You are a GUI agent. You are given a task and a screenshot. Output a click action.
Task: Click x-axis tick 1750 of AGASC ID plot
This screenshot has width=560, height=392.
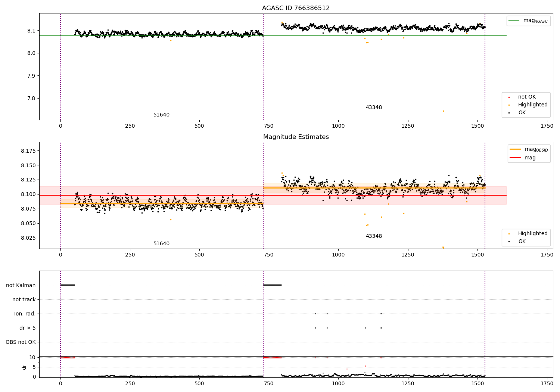pos(547,126)
